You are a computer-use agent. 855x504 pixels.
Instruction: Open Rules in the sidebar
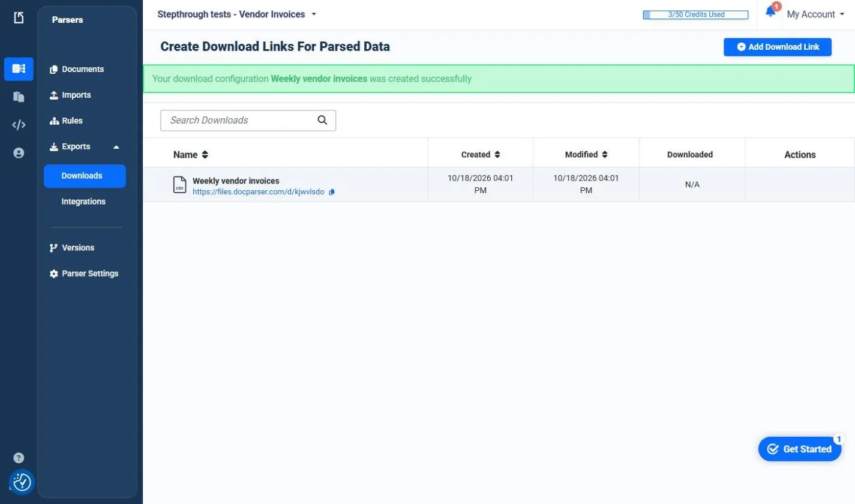coord(66,121)
